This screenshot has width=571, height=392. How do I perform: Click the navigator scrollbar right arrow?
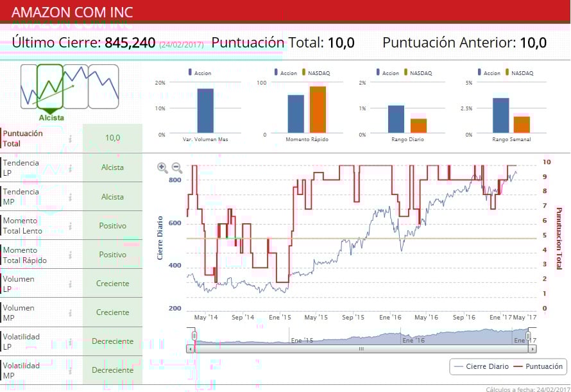tap(533, 349)
